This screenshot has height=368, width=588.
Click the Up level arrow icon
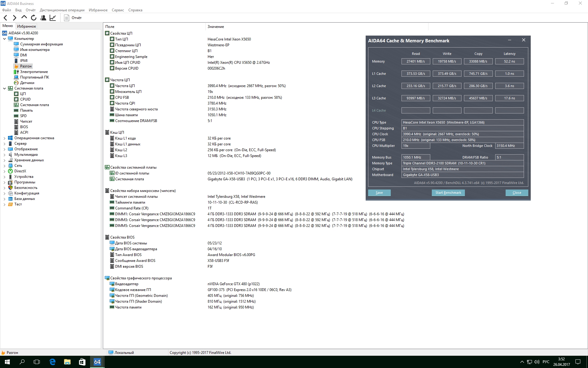click(24, 17)
